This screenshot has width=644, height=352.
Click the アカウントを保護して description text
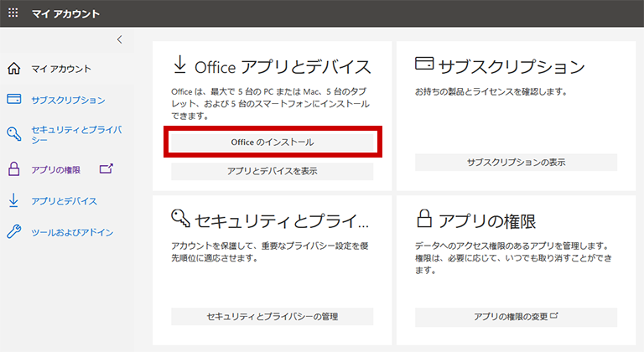(x=270, y=251)
